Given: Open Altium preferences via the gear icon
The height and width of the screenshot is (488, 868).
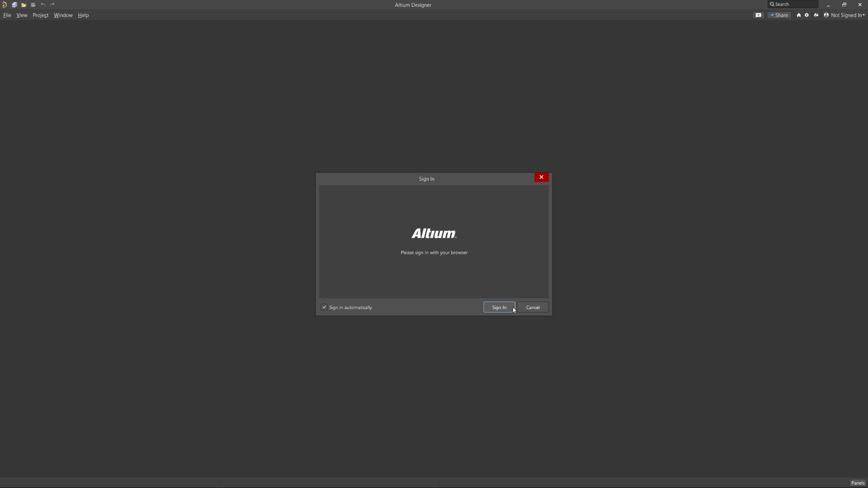Looking at the screenshot, I should (x=807, y=15).
